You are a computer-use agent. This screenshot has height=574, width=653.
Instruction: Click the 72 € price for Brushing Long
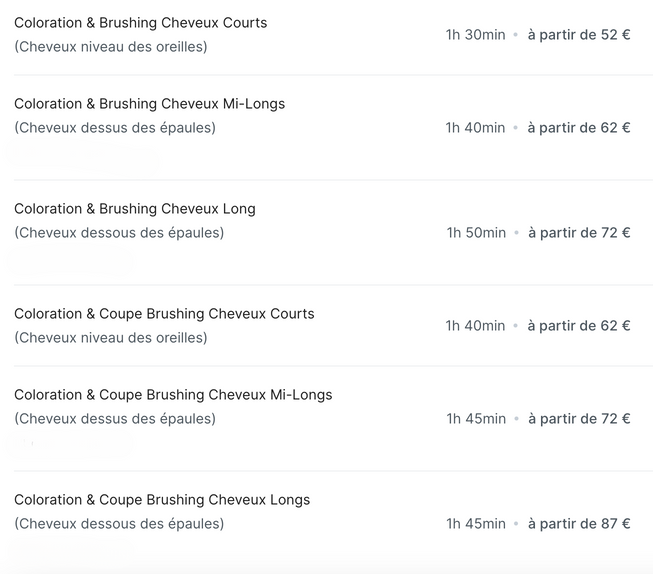[579, 232]
